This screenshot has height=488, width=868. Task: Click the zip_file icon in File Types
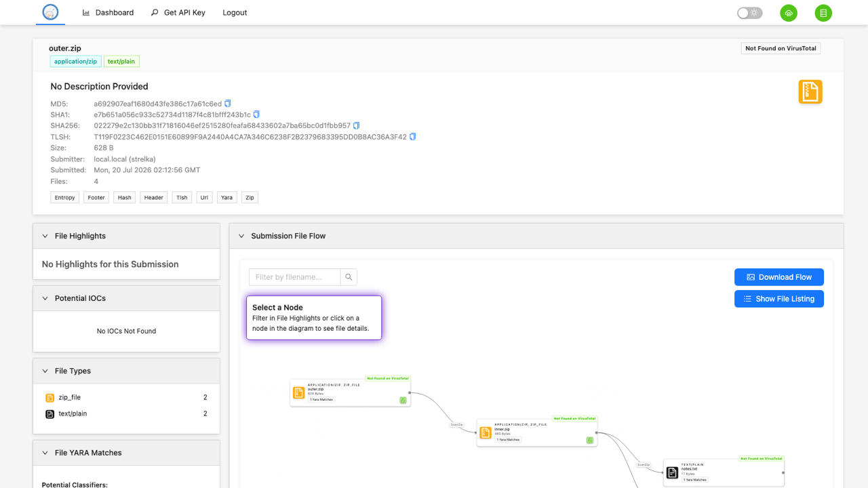(50, 398)
